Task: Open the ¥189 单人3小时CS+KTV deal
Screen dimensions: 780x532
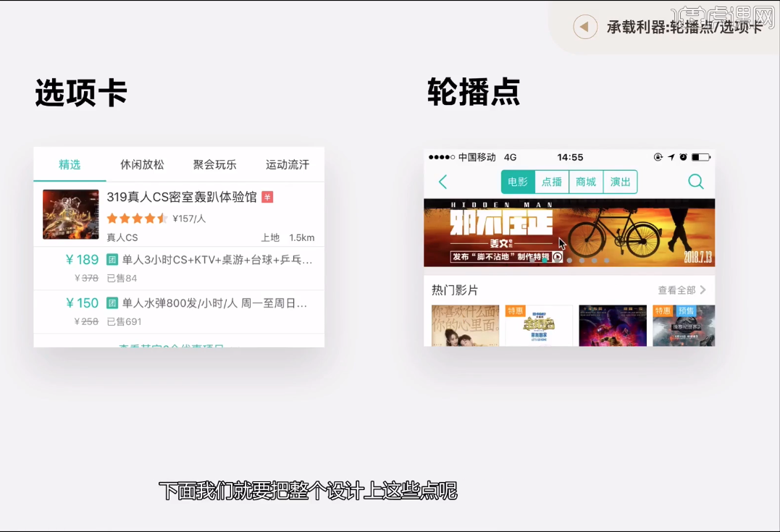Action: pyautogui.click(x=179, y=269)
